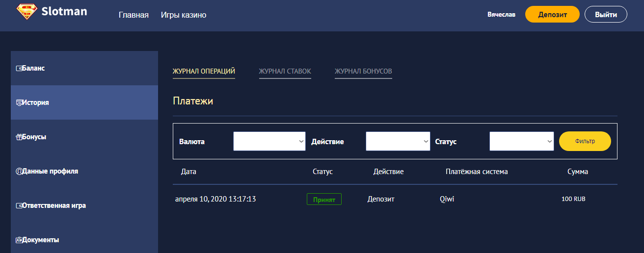Image resolution: width=644 pixels, height=253 pixels.
Task: Click the profile icon beside Данные профиля
Action: 19,172
